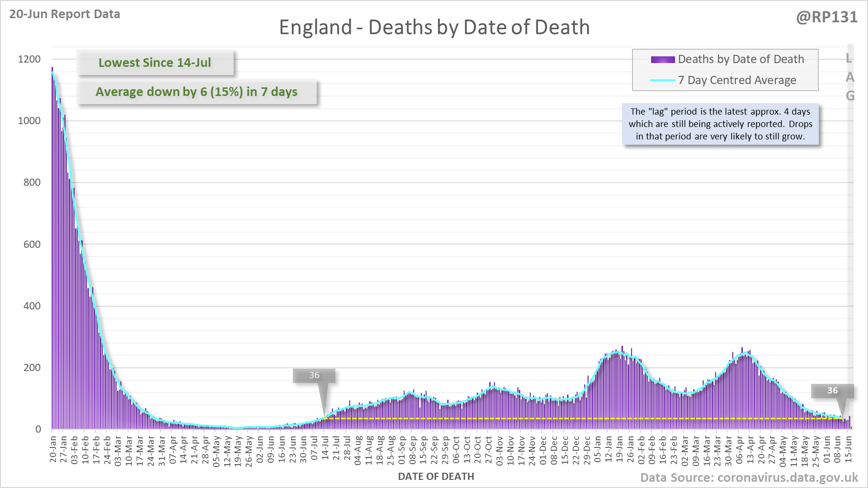Select the 15-Jun date on the horizontal axis

[848, 449]
